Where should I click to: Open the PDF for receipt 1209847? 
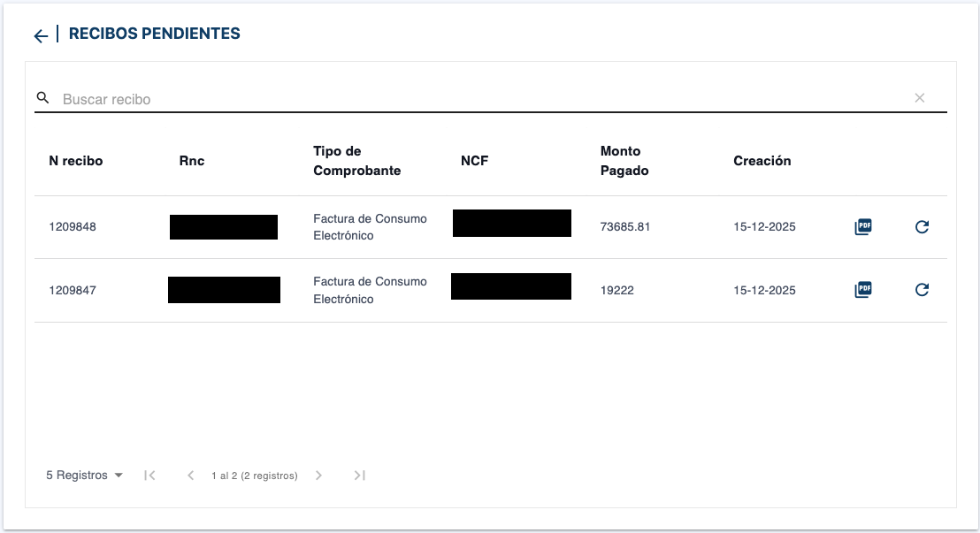click(x=863, y=290)
